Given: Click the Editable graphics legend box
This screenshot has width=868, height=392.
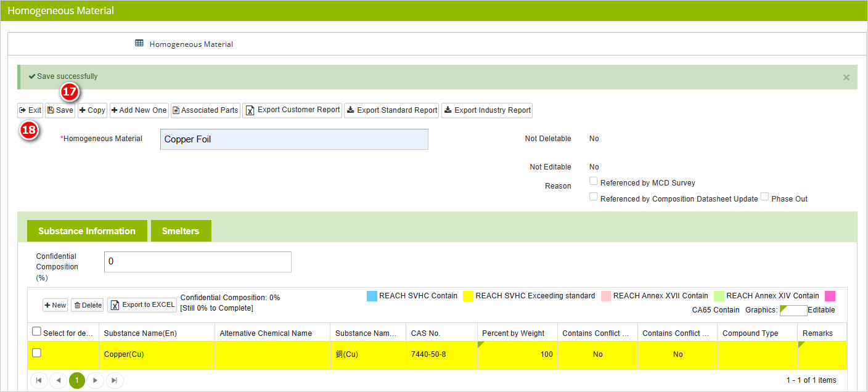Looking at the screenshot, I should tap(793, 310).
